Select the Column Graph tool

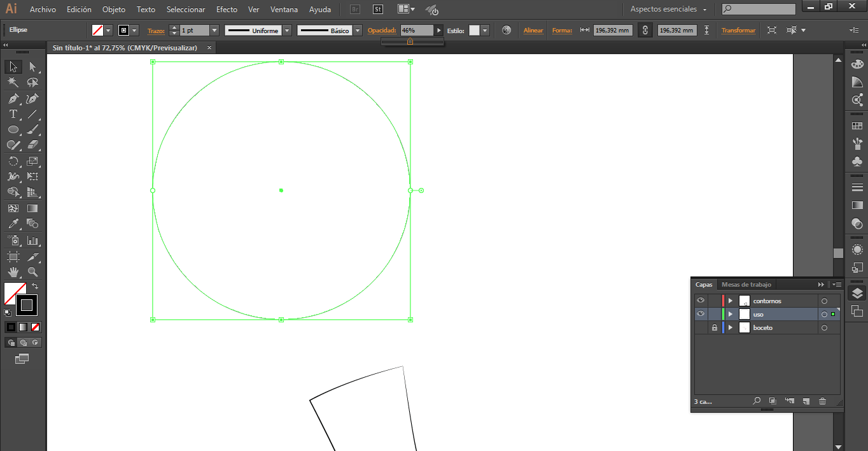click(32, 241)
